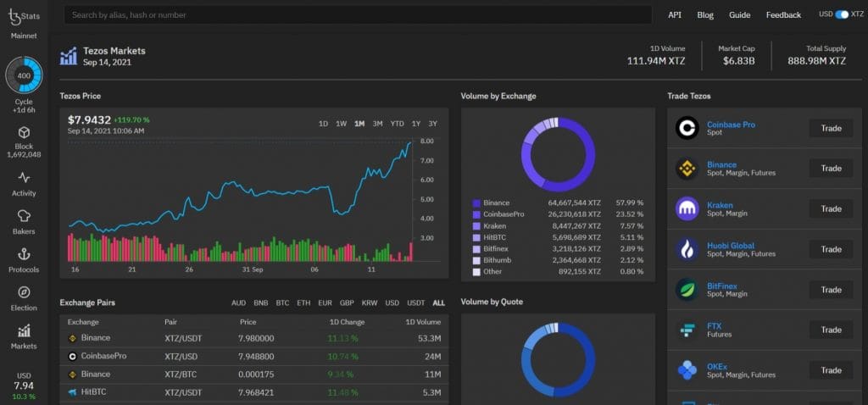Filter exchange pairs by AUD
The image size is (868, 405).
tap(238, 303)
